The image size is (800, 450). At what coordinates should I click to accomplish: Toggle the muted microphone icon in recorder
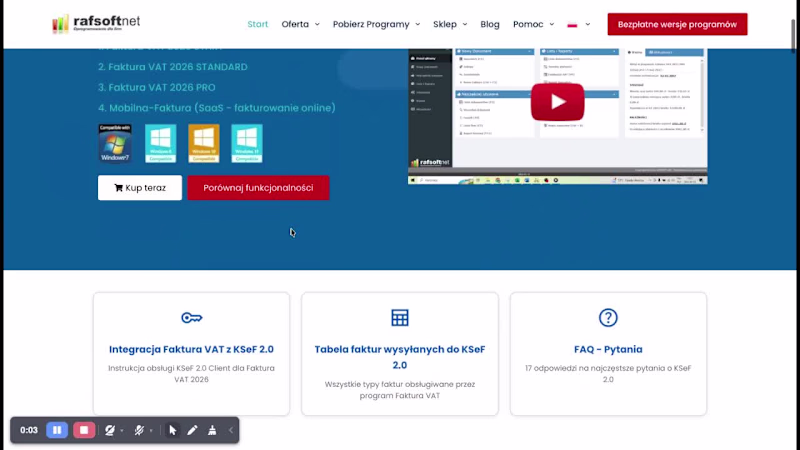pos(139,430)
